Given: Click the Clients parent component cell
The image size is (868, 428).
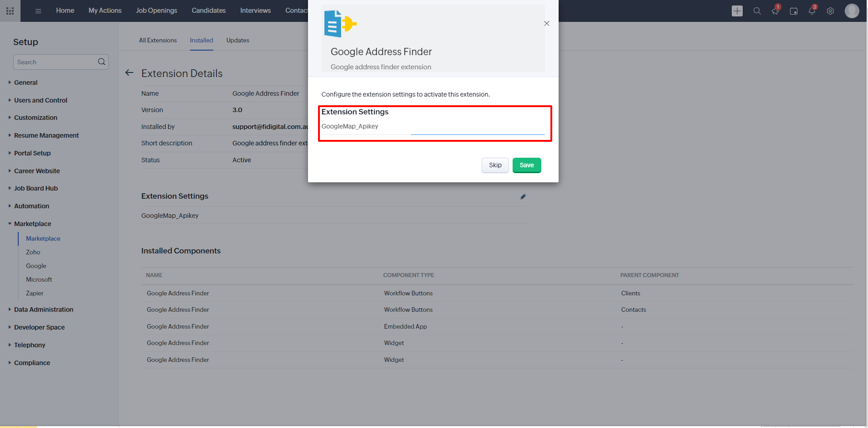Looking at the screenshot, I should [631, 293].
